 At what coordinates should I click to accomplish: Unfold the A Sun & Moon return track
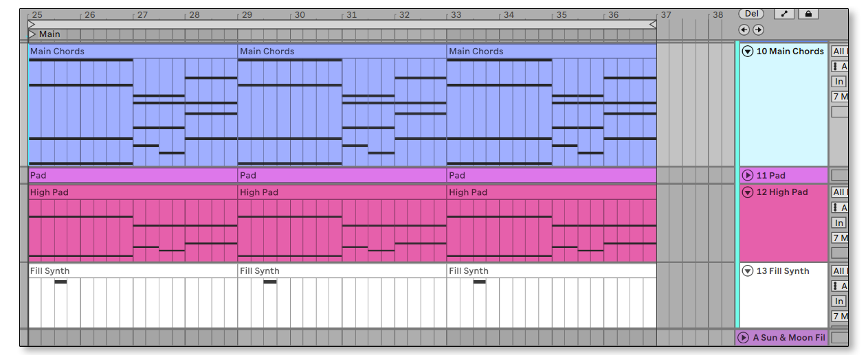tap(743, 338)
